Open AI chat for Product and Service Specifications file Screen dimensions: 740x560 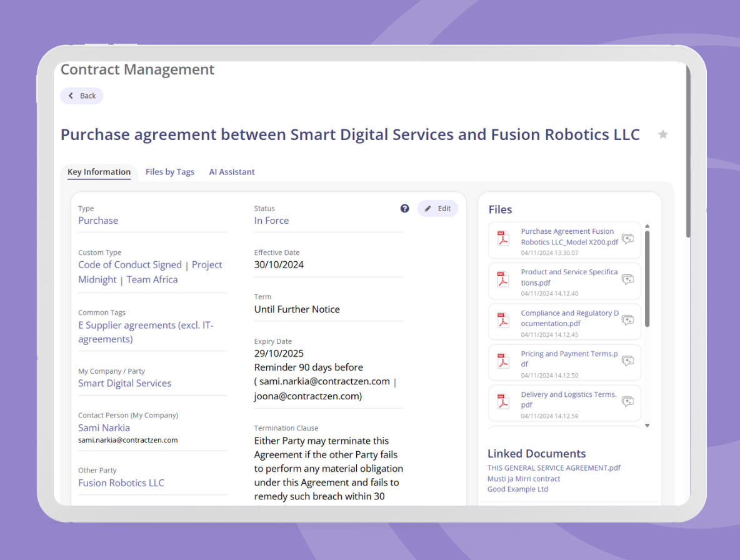click(x=627, y=279)
